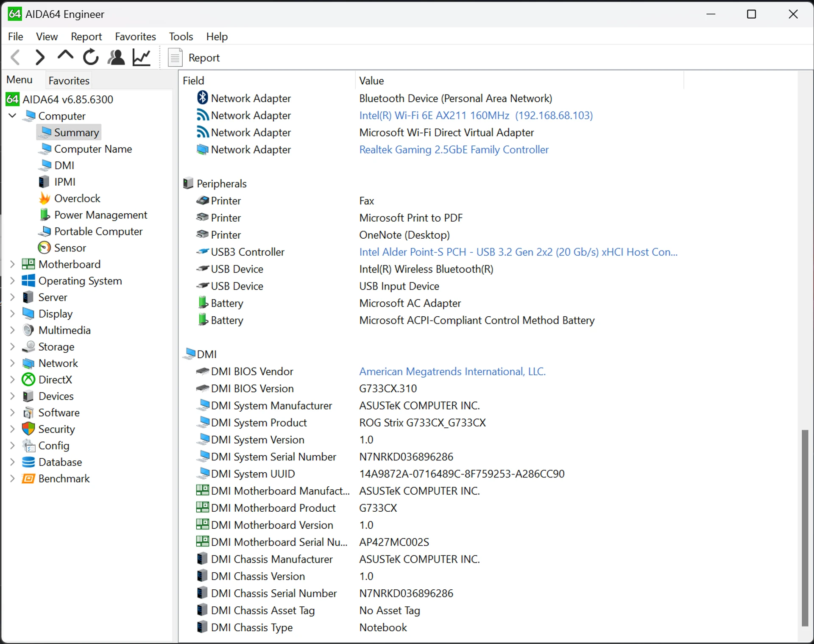Select IPMI in the tree

(x=64, y=182)
